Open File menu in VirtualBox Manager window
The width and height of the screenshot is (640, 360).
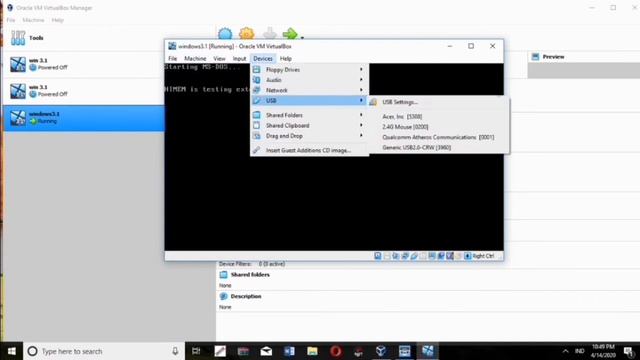coord(11,20)
